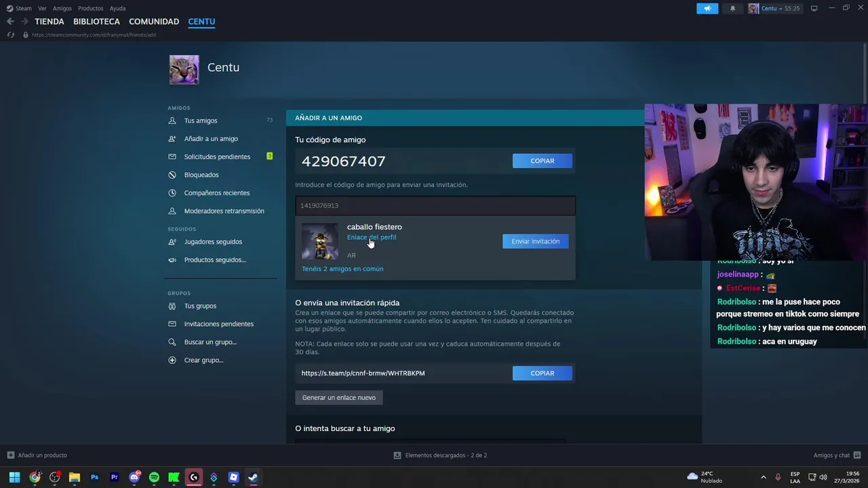Screen dimensions: 868x488
Task: Open Steam icon in taskbar
Action: pyautogui.click(x=253, y=477)
